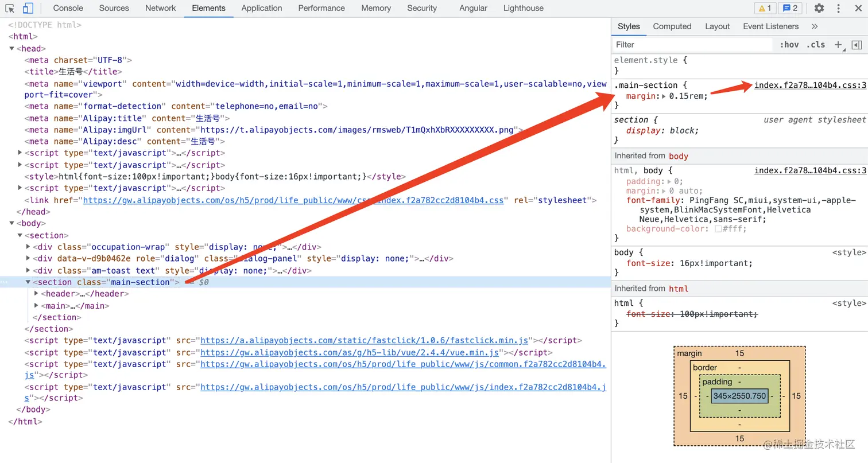868x463 pixels.
Task: Switch to the Performance tab
Action: [321, 8]
